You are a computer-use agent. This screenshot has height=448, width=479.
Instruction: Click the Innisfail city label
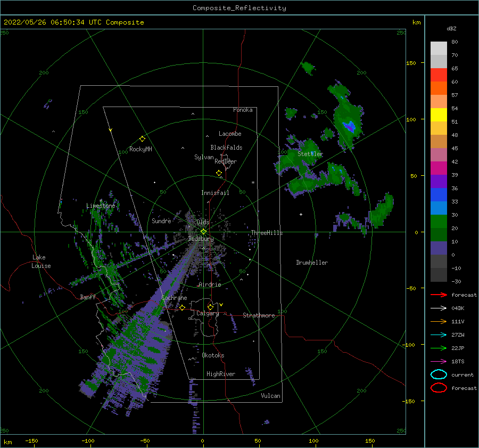click(215, 193)
